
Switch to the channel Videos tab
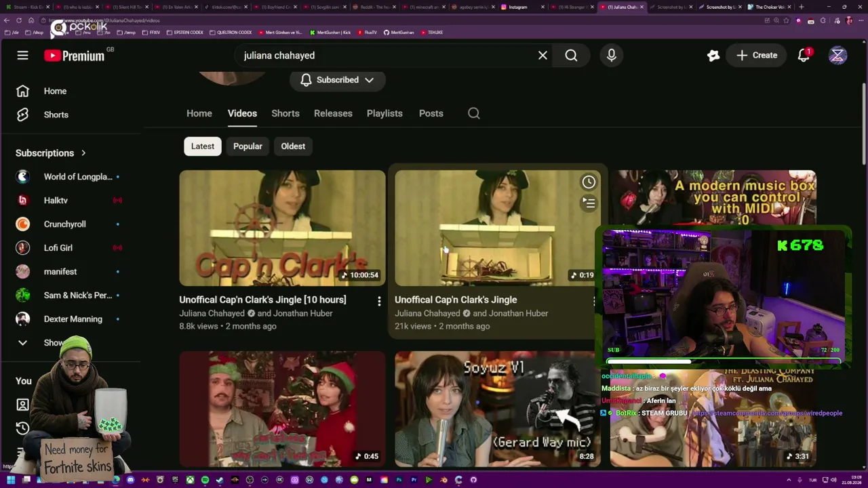click(x=242, y=113)
